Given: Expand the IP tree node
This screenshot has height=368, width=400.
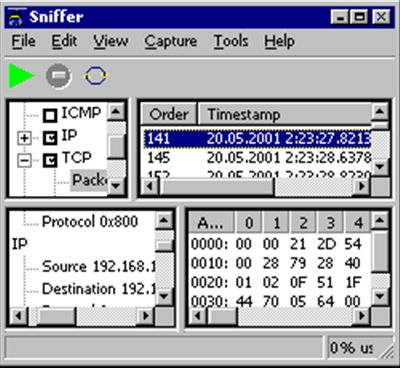Looking at the screenshot, I should point(24,138).
